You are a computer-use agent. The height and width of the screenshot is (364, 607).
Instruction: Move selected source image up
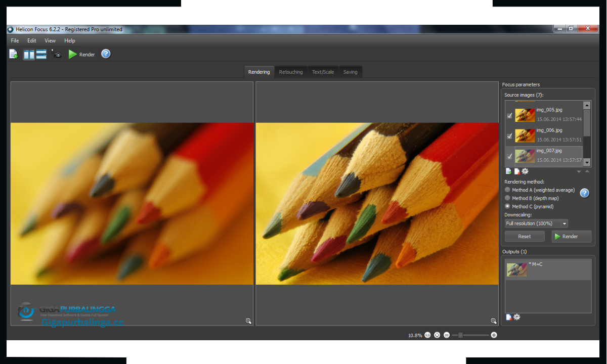pos(587,171)
